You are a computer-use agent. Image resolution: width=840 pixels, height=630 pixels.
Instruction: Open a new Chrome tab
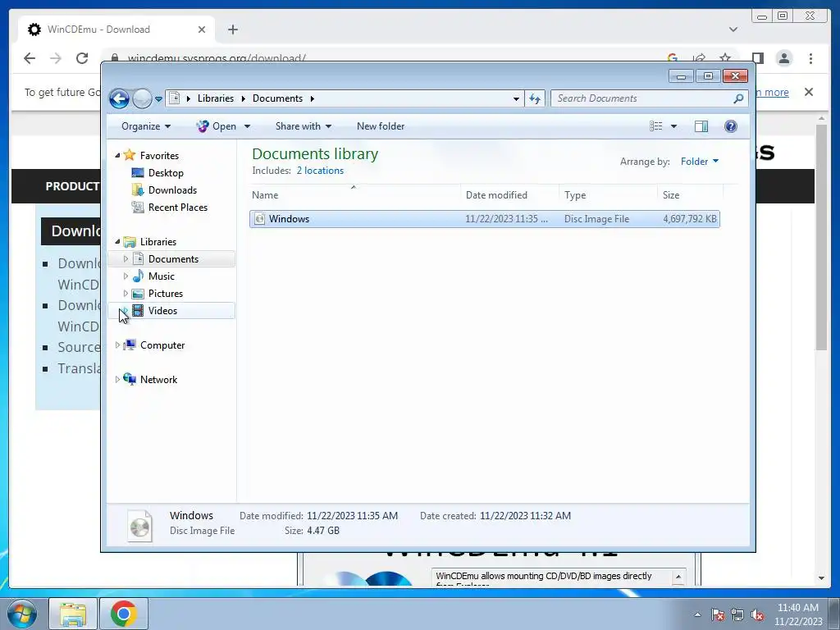pyautogui.click(x=232, y=30)
